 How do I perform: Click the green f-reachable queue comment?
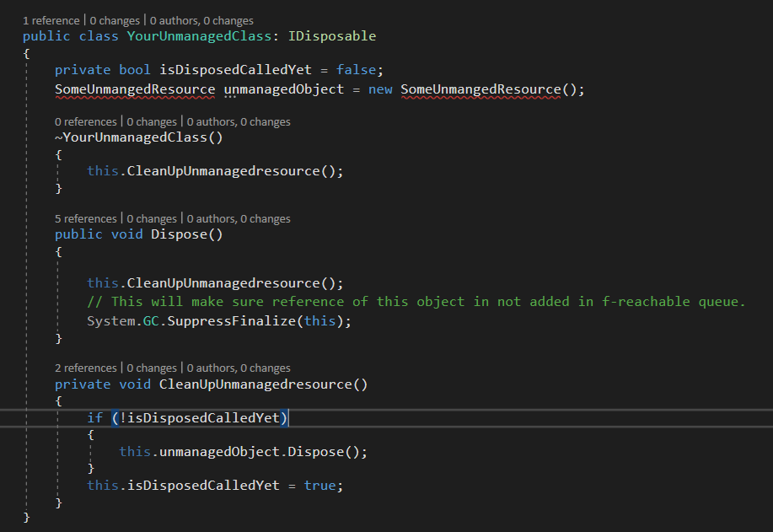(416, 302)
